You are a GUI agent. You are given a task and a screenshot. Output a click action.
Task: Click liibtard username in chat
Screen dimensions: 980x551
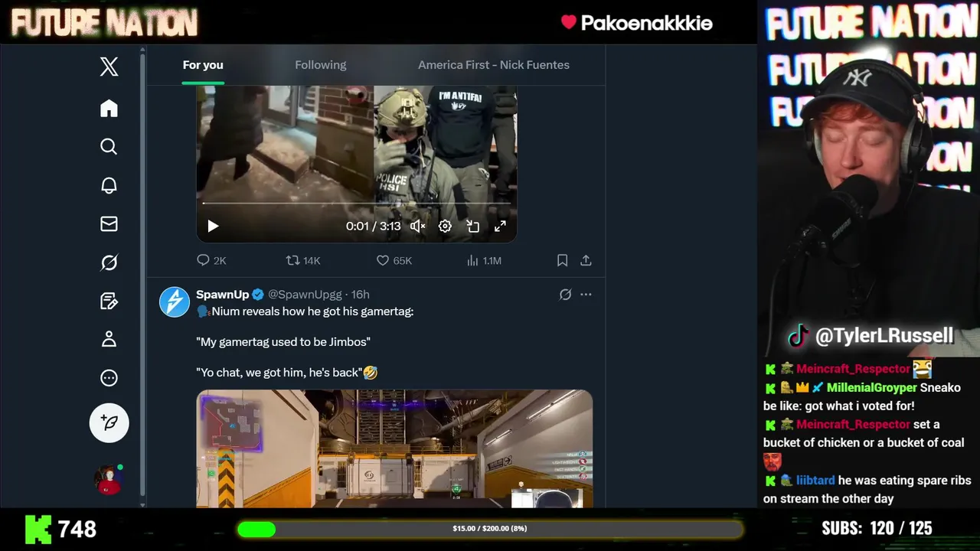click(x=815, y=481)
